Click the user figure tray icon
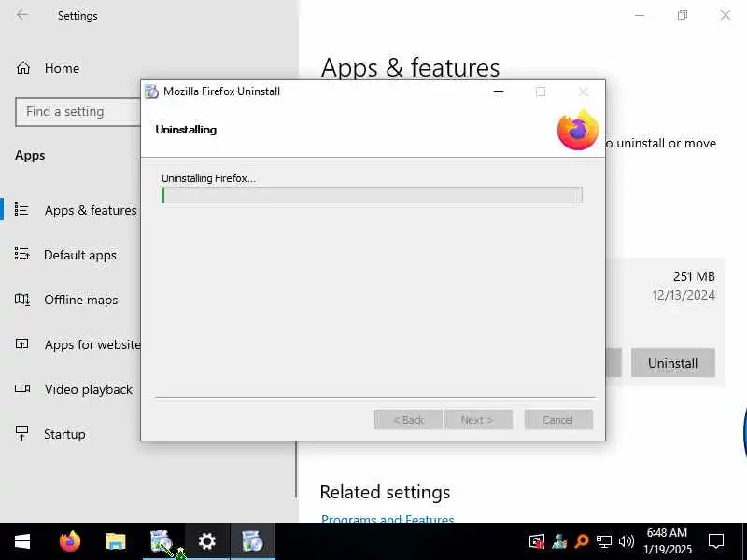This screenshot has height=560, width=747. [559, 541]
